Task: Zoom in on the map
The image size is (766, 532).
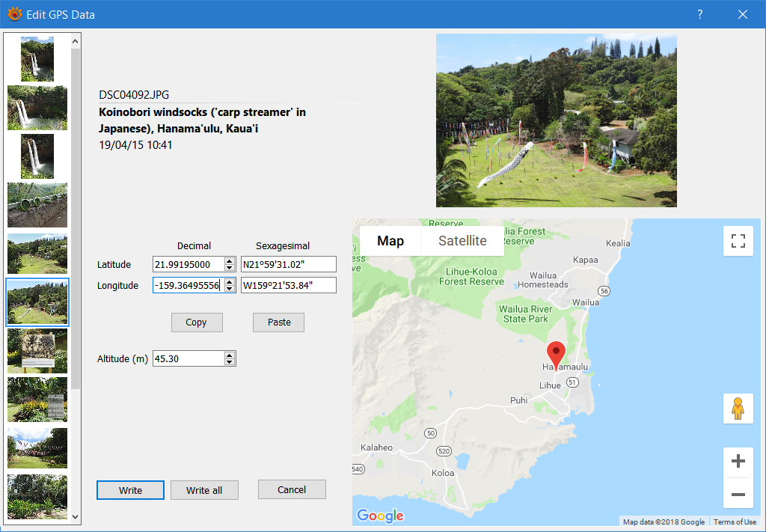Action: coord(738,462)
